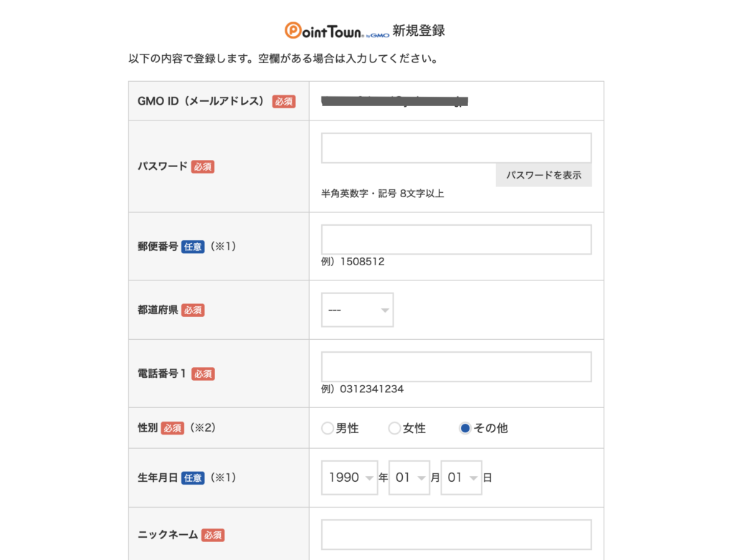
Task: Click the 任意 badge beside 郵便番号
Action: click(x=193, y=247)
